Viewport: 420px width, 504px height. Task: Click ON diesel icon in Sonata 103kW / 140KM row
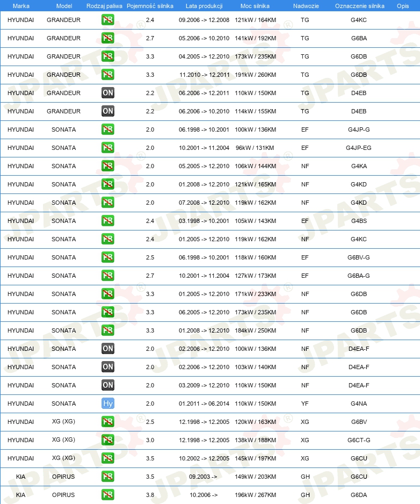(107, 367)
